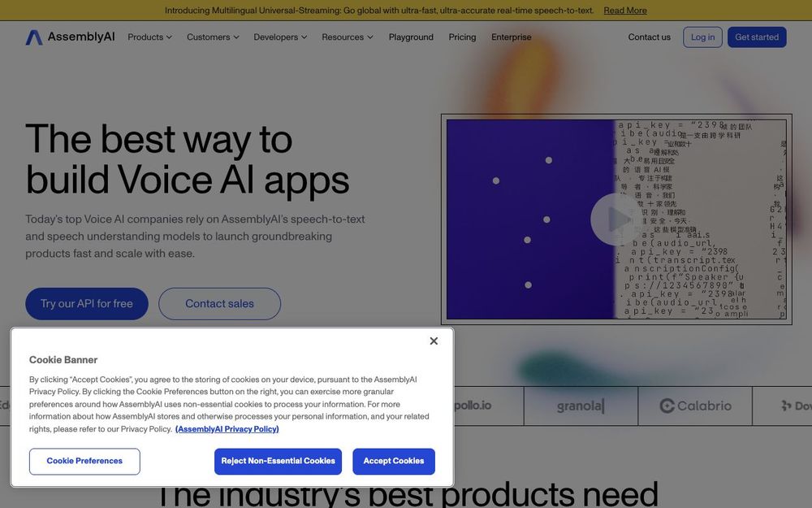
Task: Open Cookie Preferences
Action: point(84,462)
